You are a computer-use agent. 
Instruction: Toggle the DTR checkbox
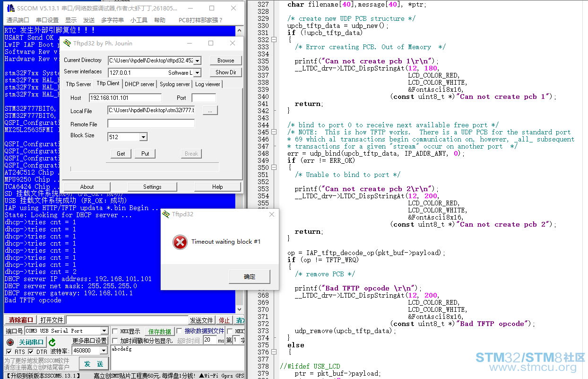pyautogui.click(x=31, y=352)
